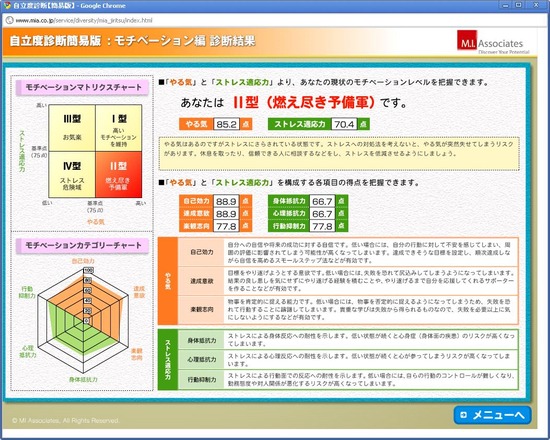Viewport: 550px width, 440px height.
Task: Click the 心理抵抗力 score 66.7
Action: pos(322,213)
